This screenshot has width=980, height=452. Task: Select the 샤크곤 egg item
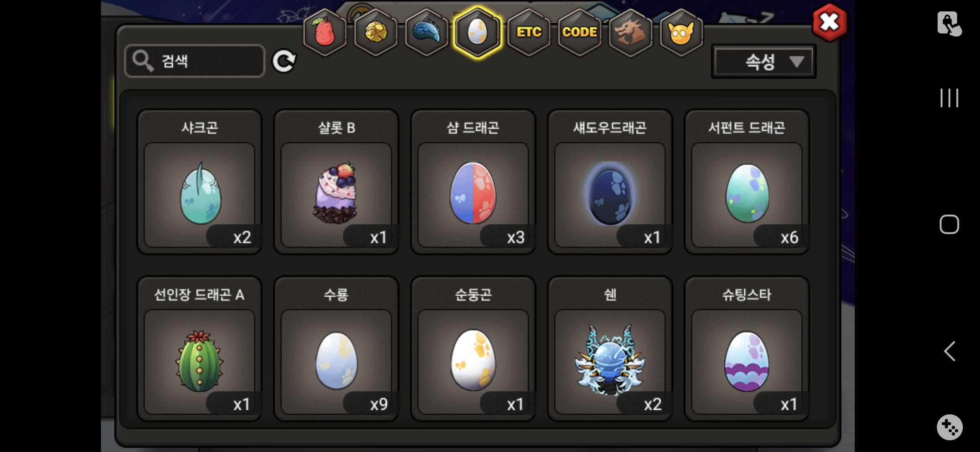pos(200,182)
